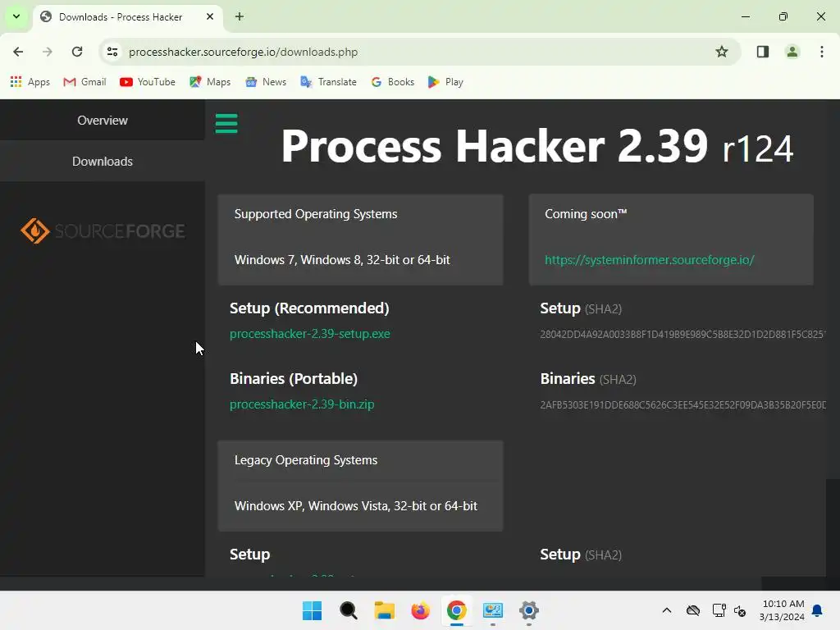Screen dimensions: 840x630
Task: Click the browser forward arrow
Action: click(48, 52)
